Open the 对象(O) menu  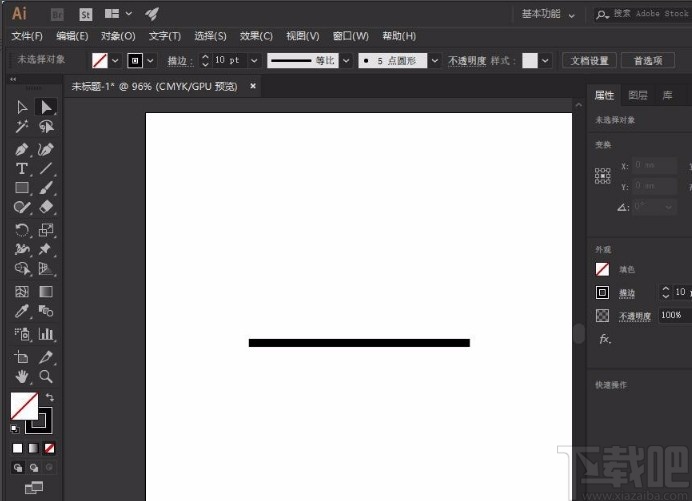118,36
